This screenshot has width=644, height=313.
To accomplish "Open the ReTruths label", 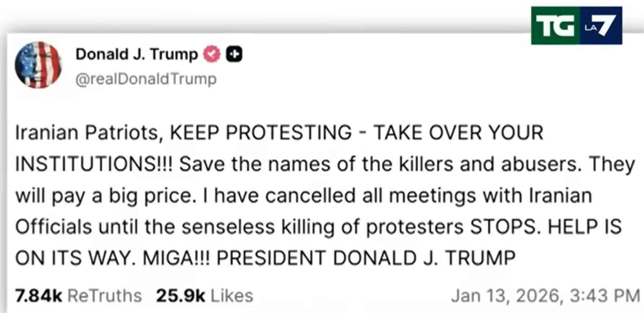I will (x=105, y=296).
